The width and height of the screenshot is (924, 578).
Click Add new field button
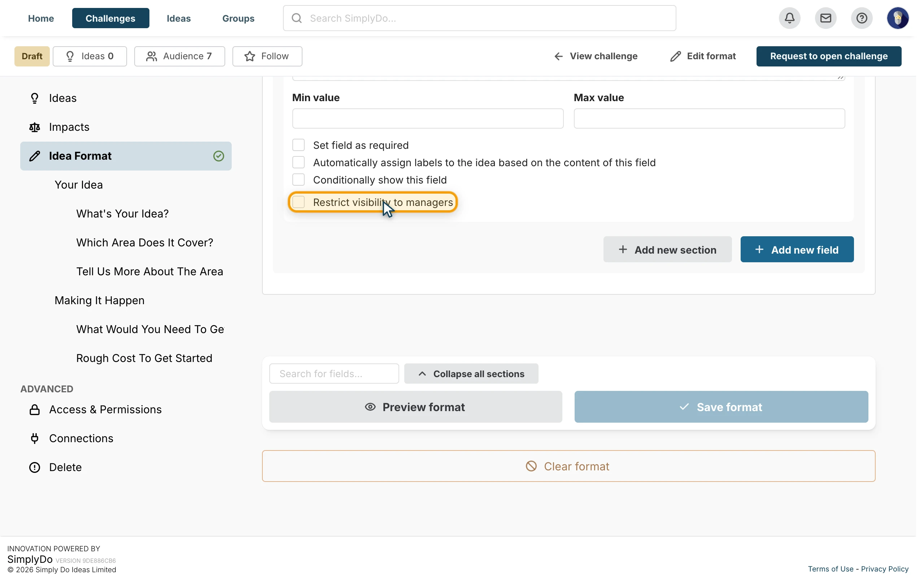pyautogui.click(x=797, y=249)
